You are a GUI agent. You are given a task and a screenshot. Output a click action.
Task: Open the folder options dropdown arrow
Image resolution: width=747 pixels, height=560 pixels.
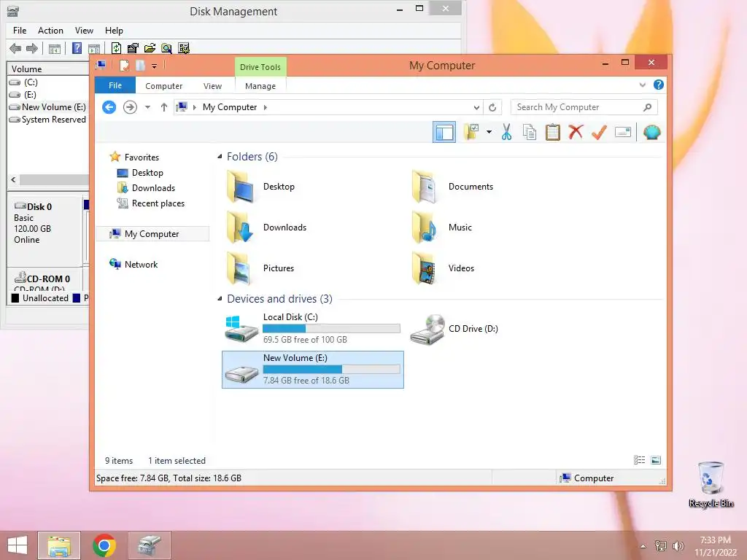click(489, 132)
